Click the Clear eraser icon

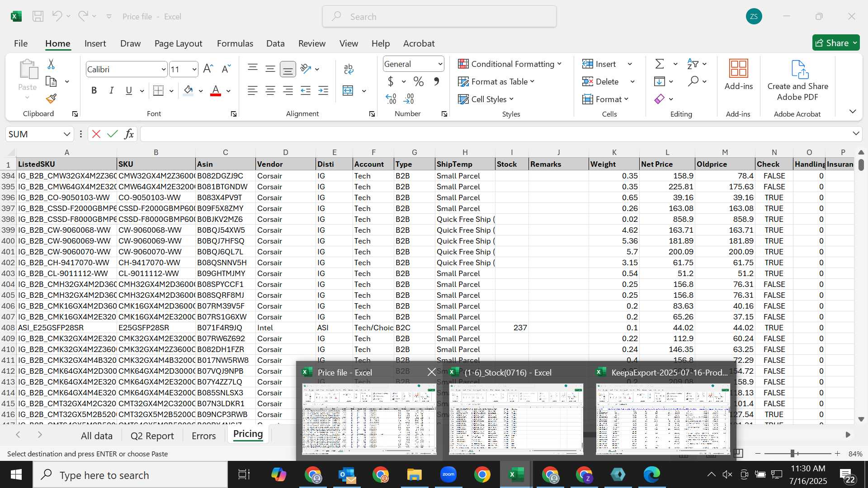click(660, 99)
